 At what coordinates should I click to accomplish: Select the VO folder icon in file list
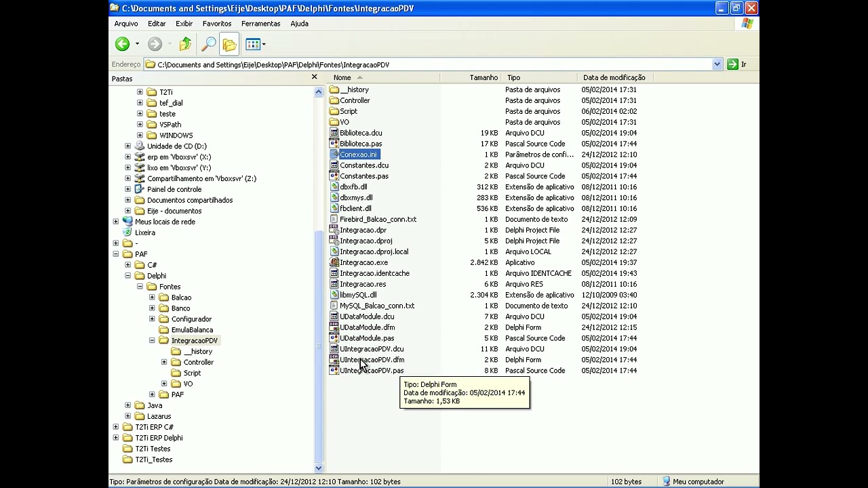tap(334, 122)
